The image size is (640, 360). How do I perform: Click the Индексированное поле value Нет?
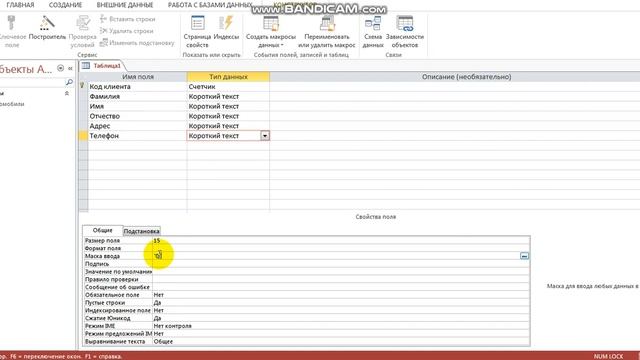[341, 310]
